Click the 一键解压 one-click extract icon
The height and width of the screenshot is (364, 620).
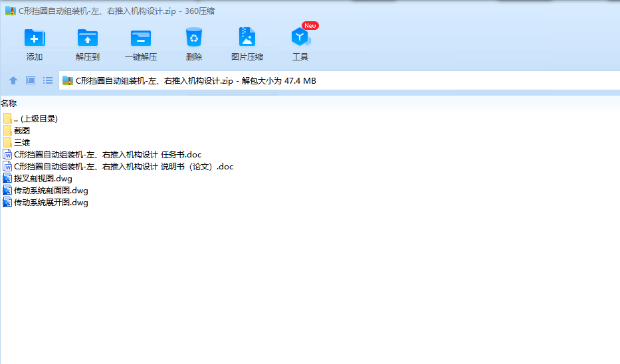click(x=141, y=39)
